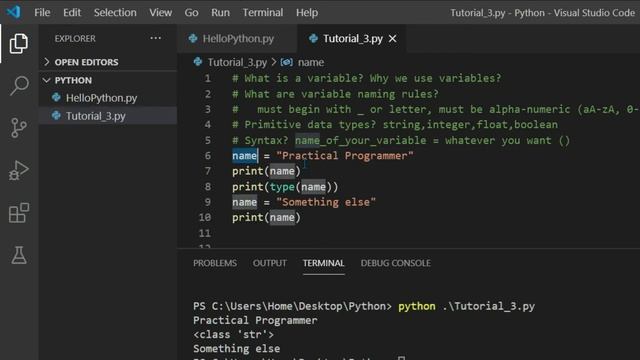The height and width of the screenshot is (360, 640).
Task: Open the Go menu
Action: pyautogui.click(x=191, y=13)
